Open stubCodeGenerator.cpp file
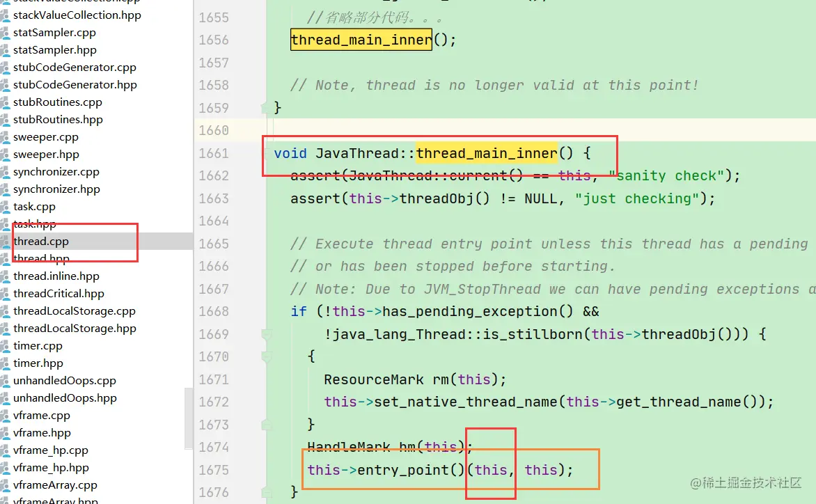 74,67
